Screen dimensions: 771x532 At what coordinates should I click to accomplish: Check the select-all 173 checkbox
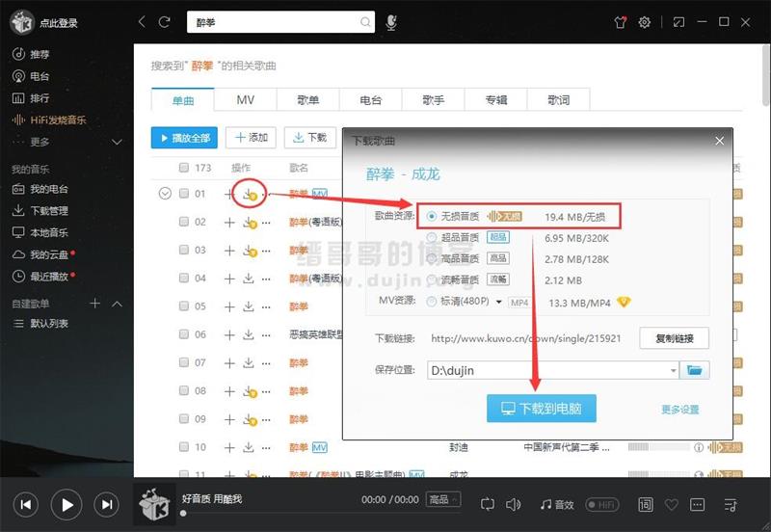[x=184, y=168]
